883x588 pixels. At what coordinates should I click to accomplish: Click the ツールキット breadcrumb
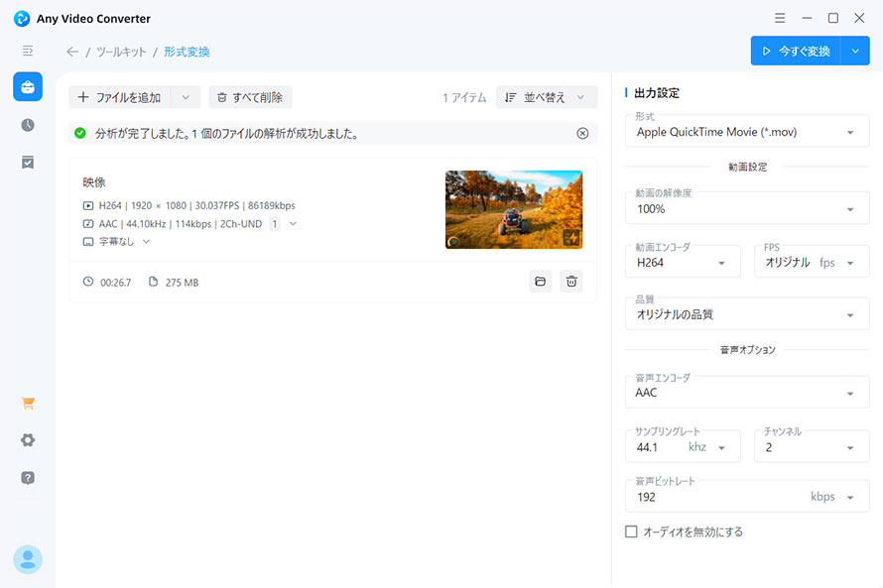(121, 52)
